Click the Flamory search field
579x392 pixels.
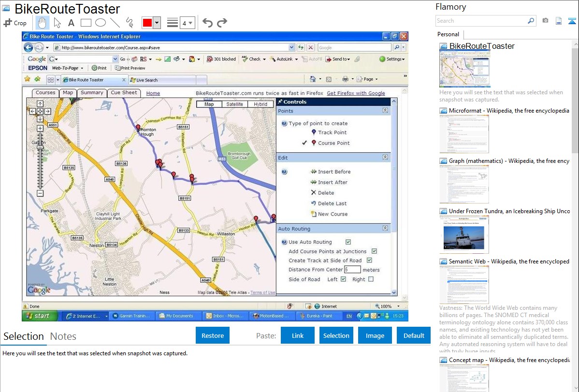481,21
